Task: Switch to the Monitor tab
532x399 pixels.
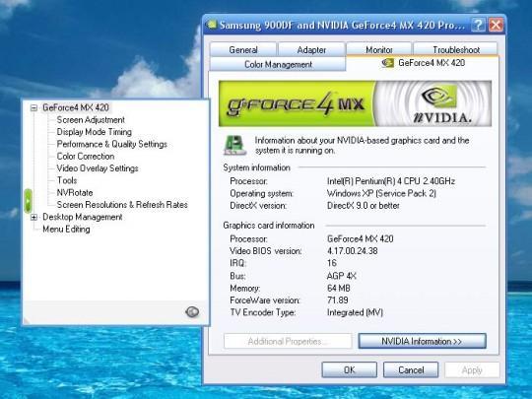Action: [379, 49]
